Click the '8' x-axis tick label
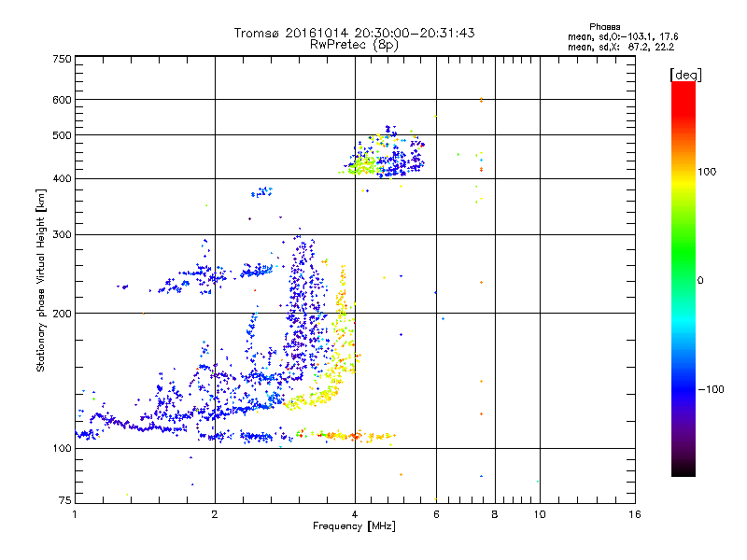The image size is (747, 560). click(x=495, y=514)
